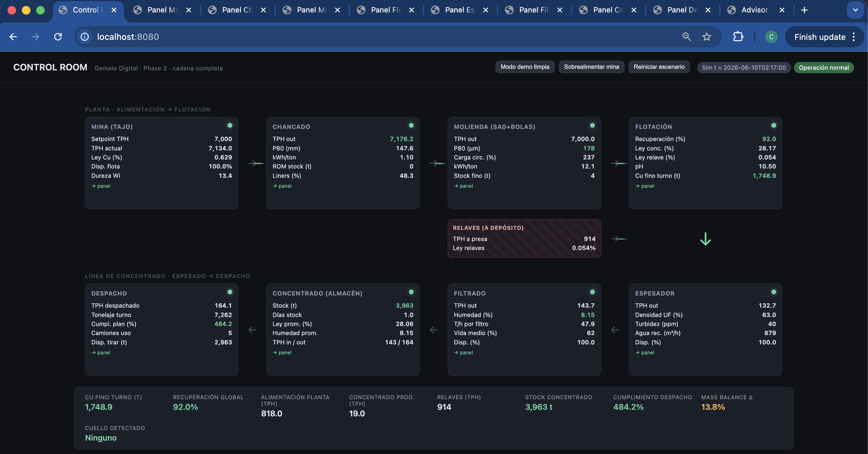The image size is (868, 454).
Task: Click Flotación Cu fino turno value 1,748.9
Action: click(764, 176)
